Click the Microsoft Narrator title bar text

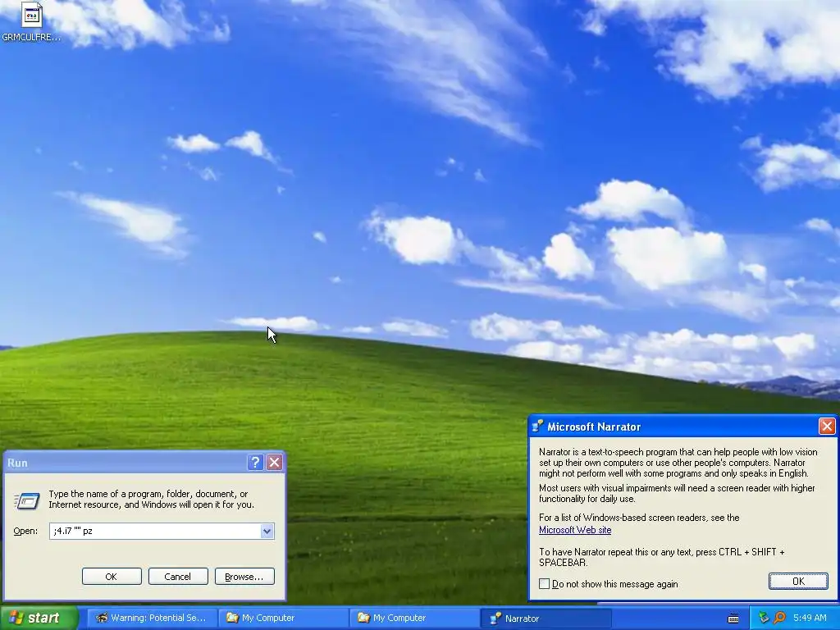[594, 427]
